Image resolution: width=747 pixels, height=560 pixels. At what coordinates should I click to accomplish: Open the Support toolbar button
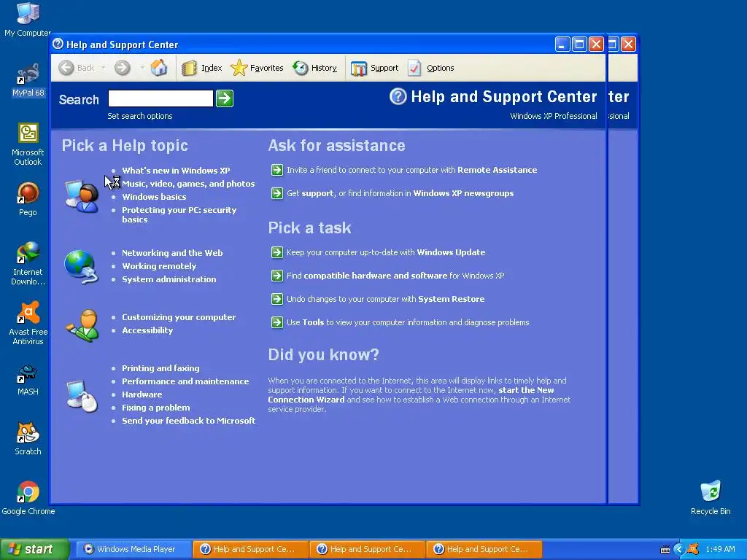[374, 68]
